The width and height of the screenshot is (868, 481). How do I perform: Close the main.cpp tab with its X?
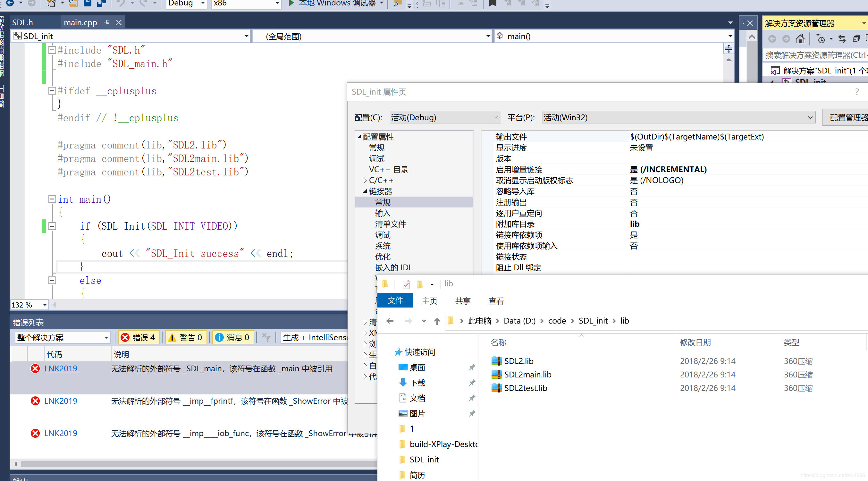119,22
